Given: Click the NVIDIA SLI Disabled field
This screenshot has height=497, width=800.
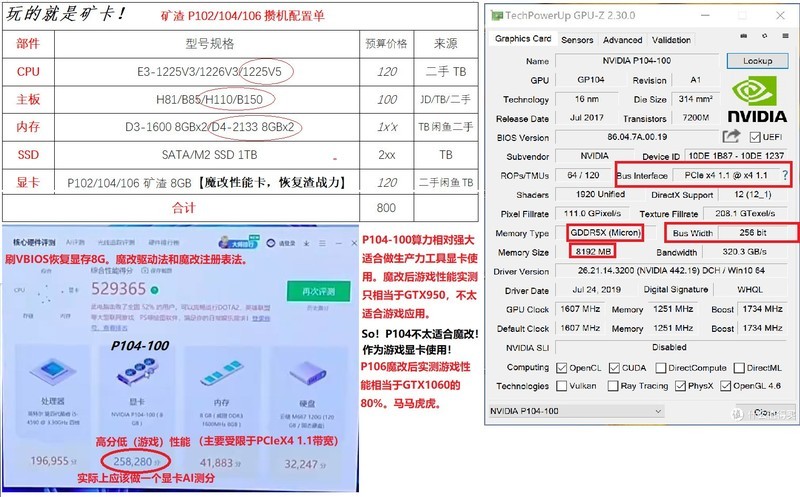Looking at the screenshot, I should pyautogui.click(x=672, y=347).
